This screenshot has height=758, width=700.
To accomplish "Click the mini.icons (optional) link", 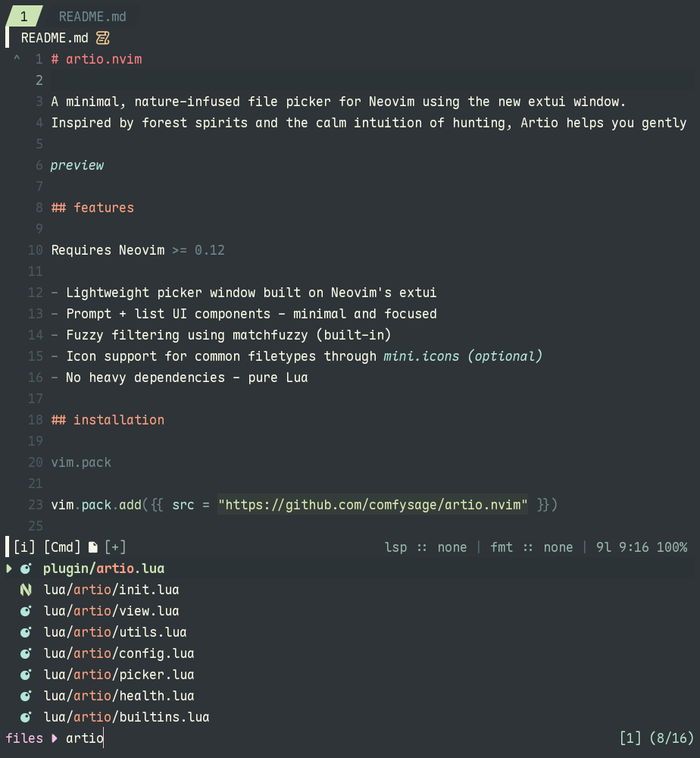I will tap(463, 356).
